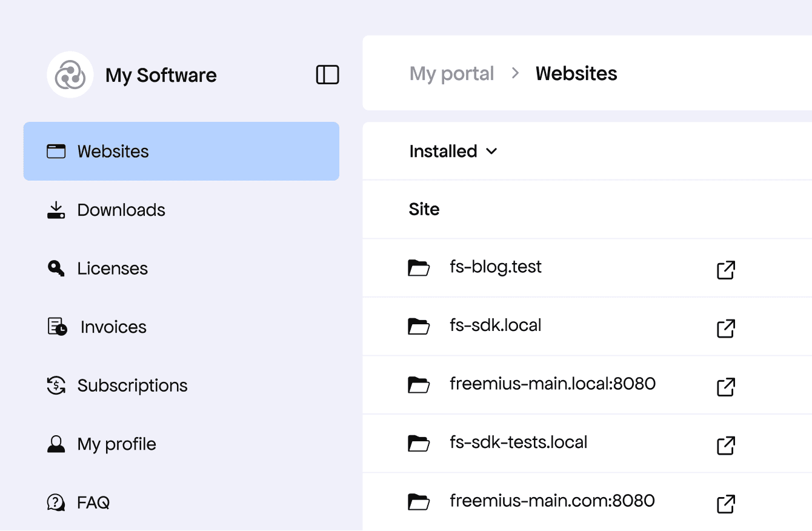Open fs-sdk.local external link icon
This screenshot has width=812, height=531.
coord(726,328)
